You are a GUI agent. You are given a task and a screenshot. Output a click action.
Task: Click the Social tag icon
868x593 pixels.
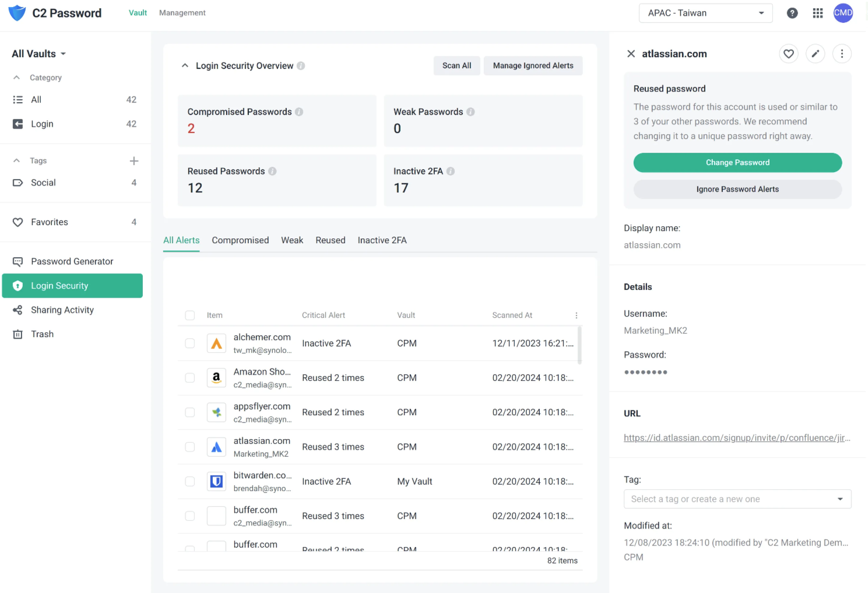pos(18,183)
